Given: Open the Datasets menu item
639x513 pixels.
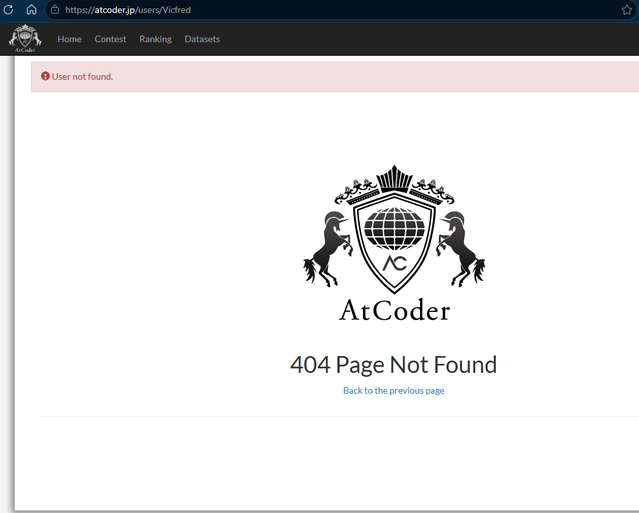Looking at the screenshot, I should pos(202,39).
